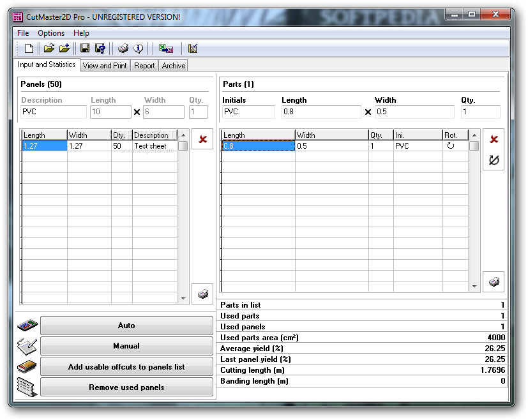Image resolution: width=528 pixels, height=420 pixels.
Task: Click panels list scroll up arrow
Action: click(x=183, y=135)
